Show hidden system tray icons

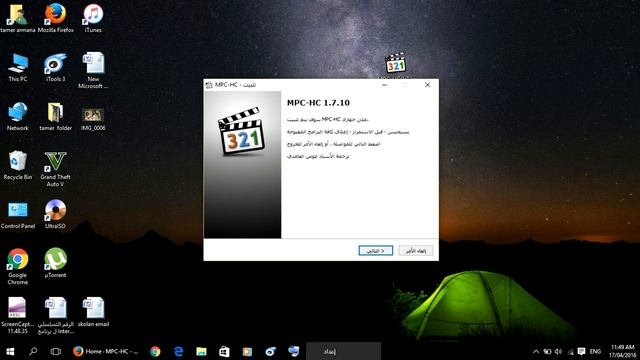pyautogui.click(x=536, y=351)
